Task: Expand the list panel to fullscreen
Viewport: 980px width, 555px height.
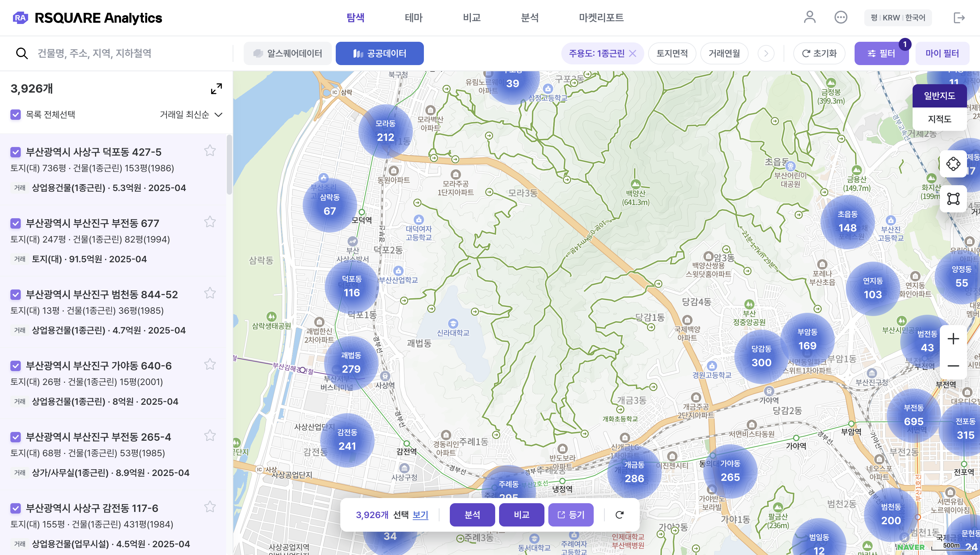Action: (216, 89)
